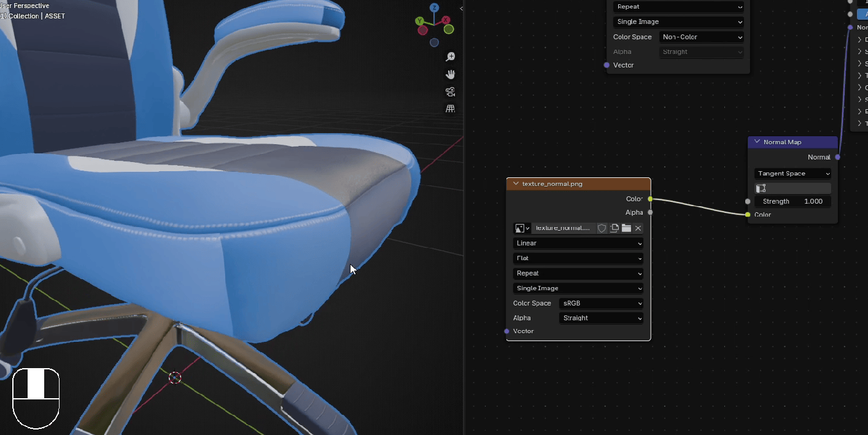Viewport: 868px width, 435px height.
Task: Click the pan hand icon in viewport
Action: (x=450, y=74)
